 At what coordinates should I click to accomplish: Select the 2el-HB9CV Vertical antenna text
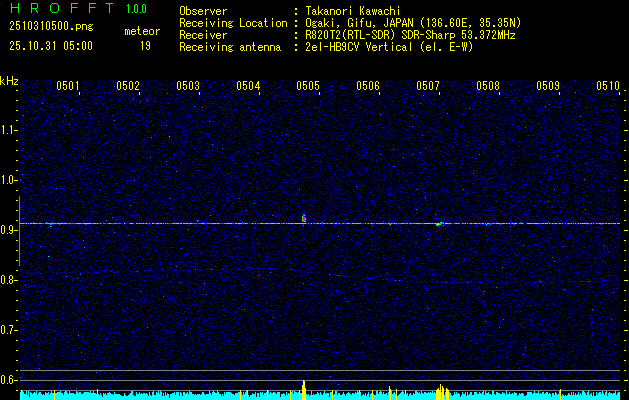389,47
